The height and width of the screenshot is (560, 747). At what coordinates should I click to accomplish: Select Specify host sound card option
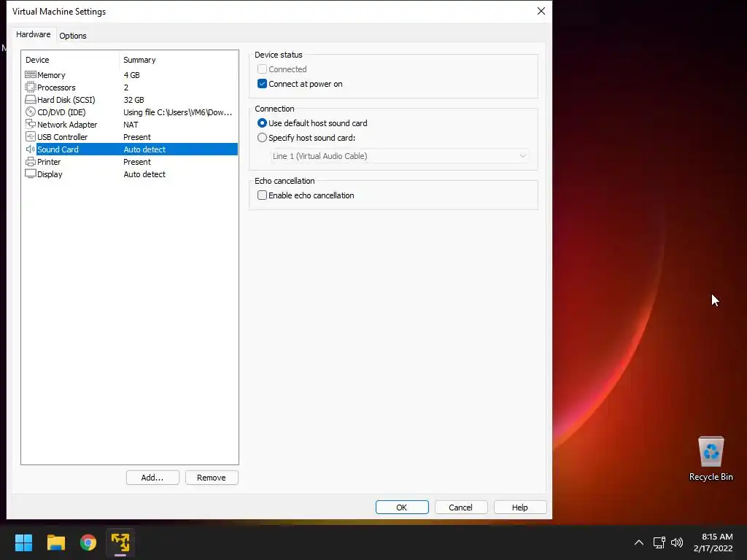[x=262, y=138]
